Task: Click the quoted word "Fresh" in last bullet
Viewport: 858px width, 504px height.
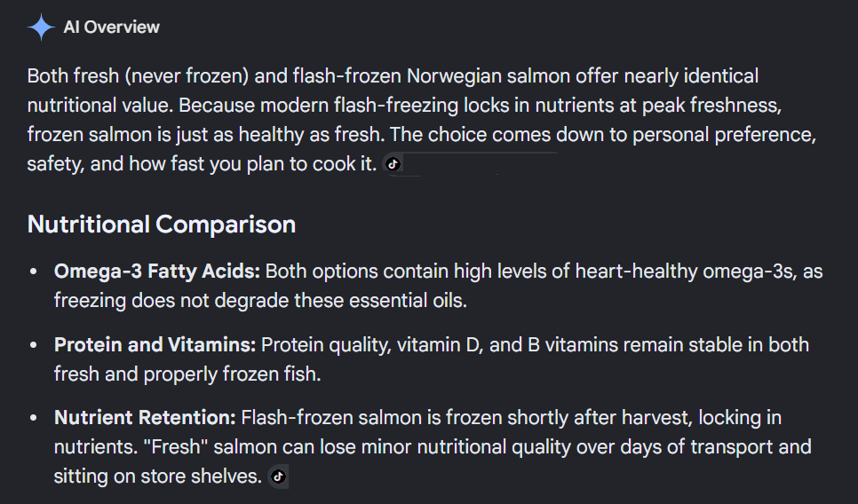Action: [175, 447]
